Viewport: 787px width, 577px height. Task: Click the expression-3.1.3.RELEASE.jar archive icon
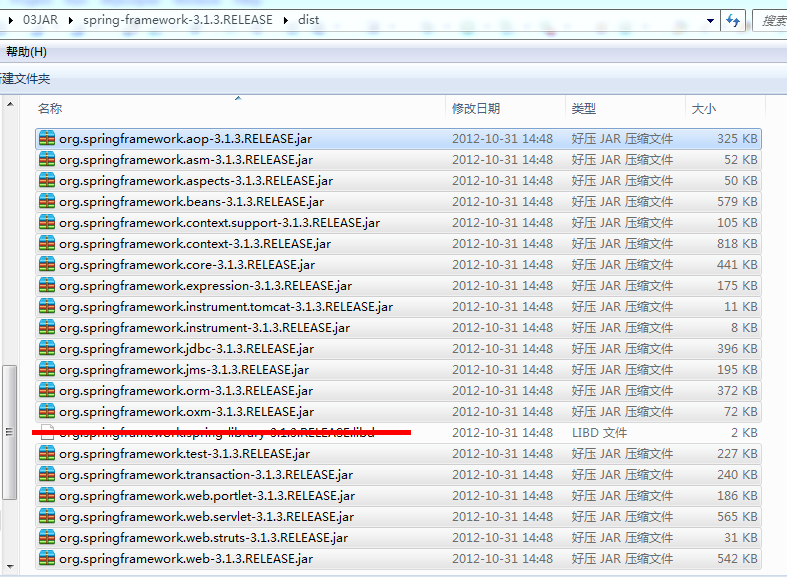[x=47, y=286]
